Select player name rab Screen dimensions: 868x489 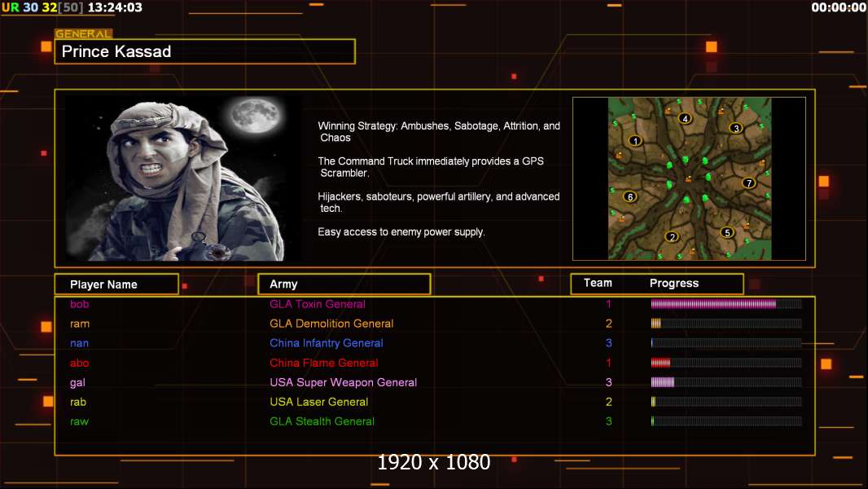coord(78,402)
